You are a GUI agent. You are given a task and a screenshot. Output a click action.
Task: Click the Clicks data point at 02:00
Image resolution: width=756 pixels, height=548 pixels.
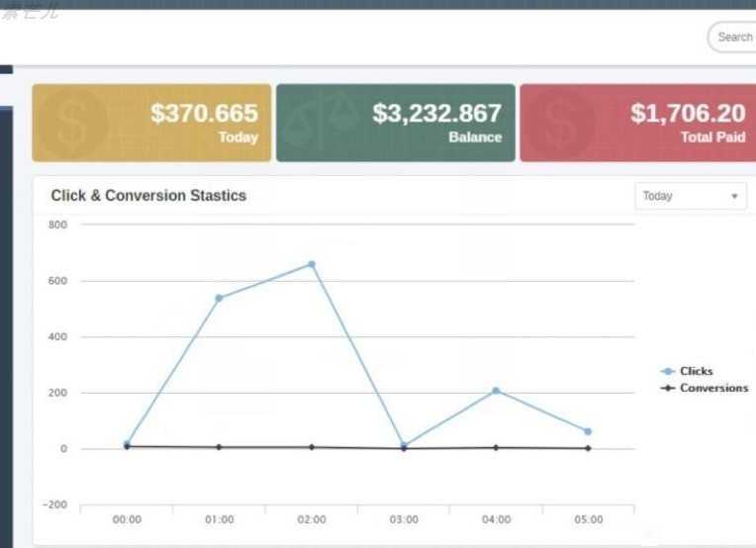pos(312,264)
